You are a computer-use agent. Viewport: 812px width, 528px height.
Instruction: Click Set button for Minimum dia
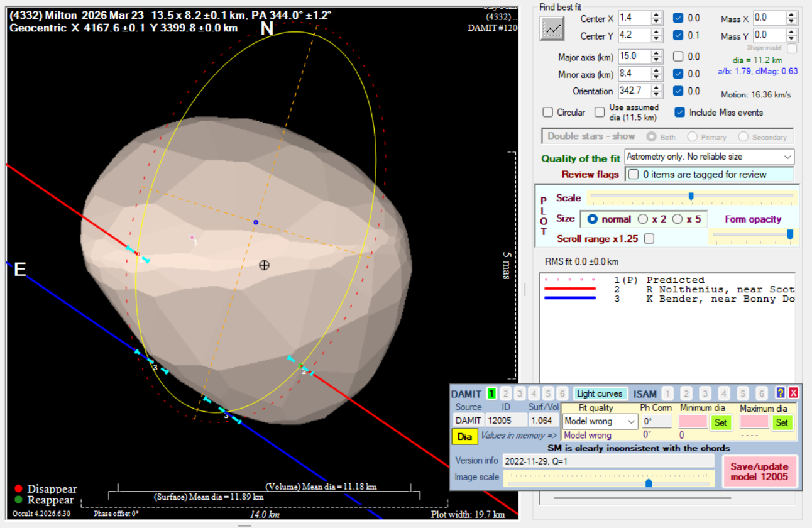721,422
